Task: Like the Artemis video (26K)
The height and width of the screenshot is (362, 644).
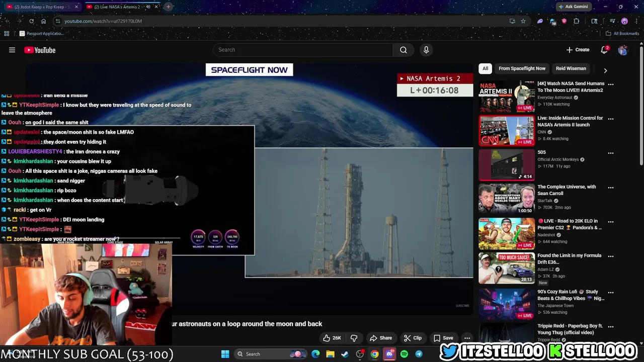Action: coord(332,338)
